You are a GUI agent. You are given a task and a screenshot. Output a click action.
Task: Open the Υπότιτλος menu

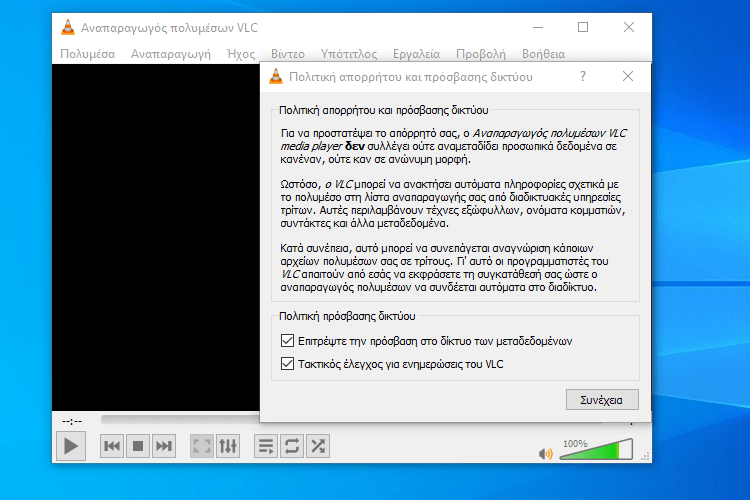[349, 54]
